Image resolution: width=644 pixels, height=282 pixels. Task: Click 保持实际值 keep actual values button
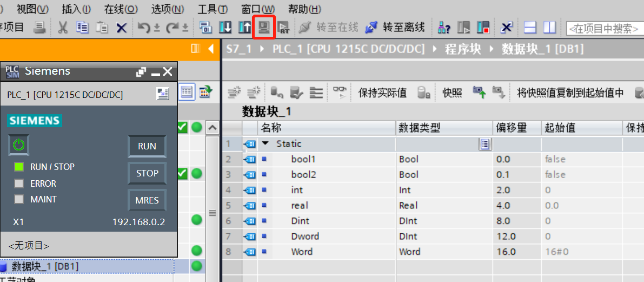382,93
